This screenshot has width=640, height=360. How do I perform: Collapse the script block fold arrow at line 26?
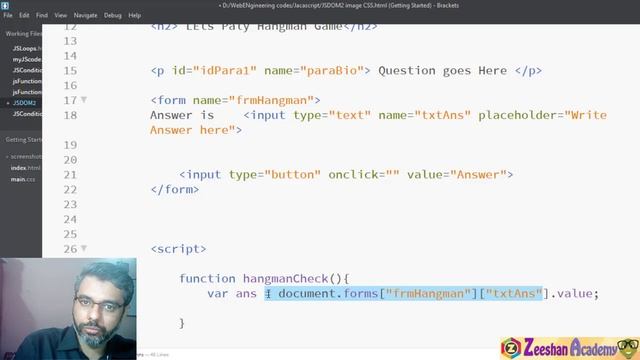[x=84, y=248]
